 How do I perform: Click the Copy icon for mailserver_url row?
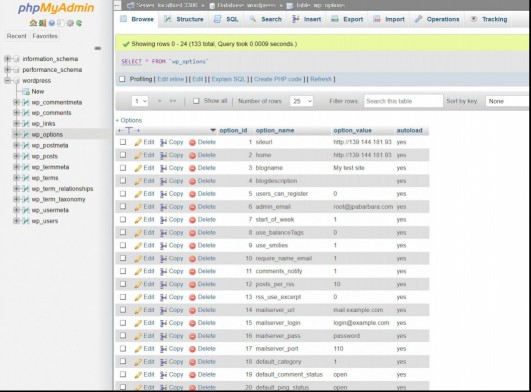tap(164, 310)
